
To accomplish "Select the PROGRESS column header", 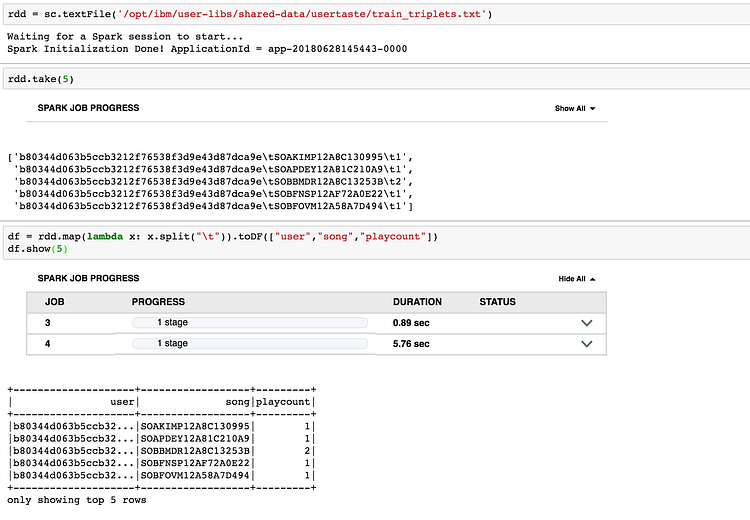I will [x=158, y=302].
